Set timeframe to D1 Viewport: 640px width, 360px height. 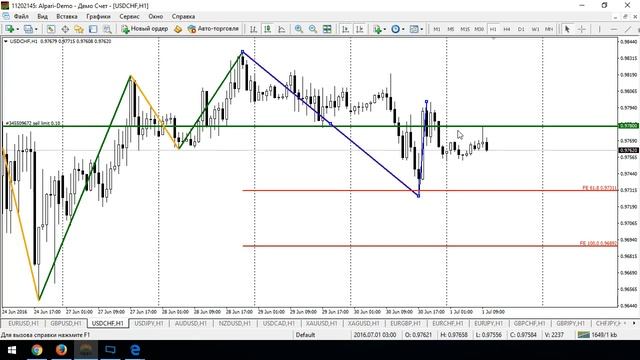[x=521, y=29]
